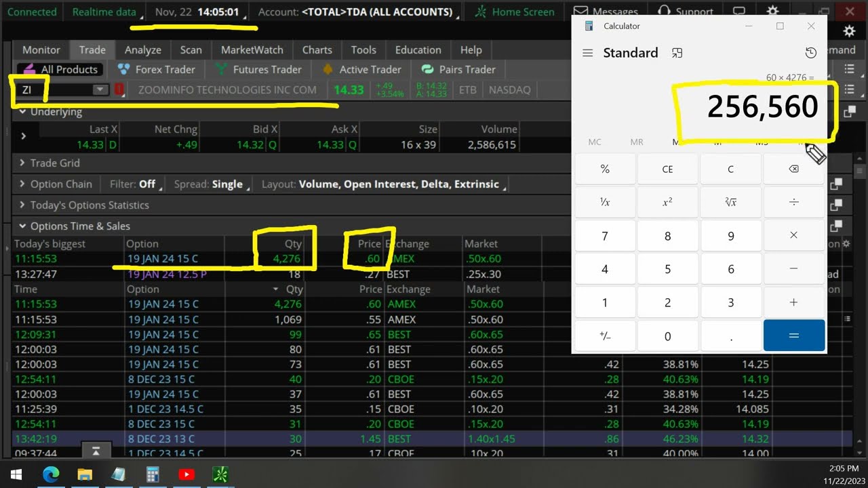Image resolution: width=868 pixels, height=488 pixels.
Task: Open the Account selector dropdown
Action: [x=359, y=12]
